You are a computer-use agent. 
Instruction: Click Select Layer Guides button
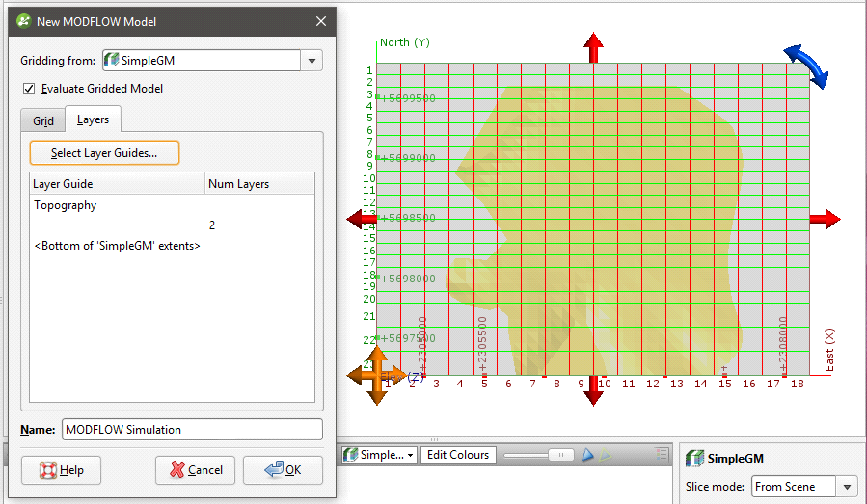[104, 153]
